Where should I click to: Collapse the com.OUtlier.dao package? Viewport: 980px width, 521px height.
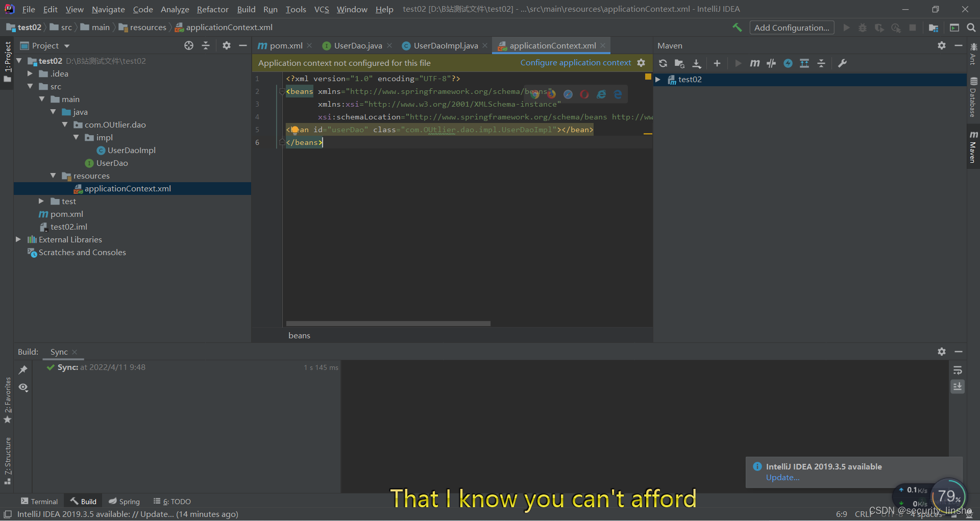pyautogui.click(x=65, y=125)
